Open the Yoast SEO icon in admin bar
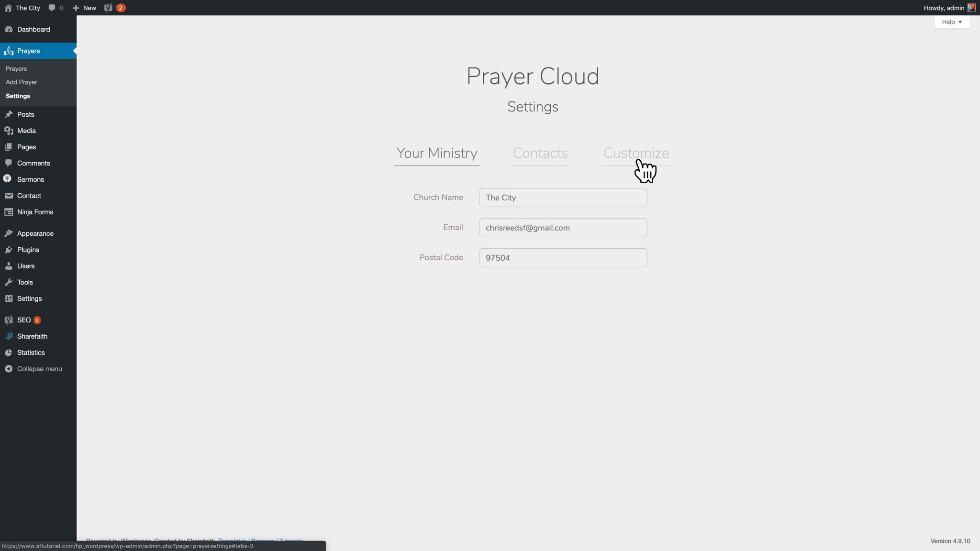Screen dimensions: 980x551 pyautogui.click(x=108, y=8)
